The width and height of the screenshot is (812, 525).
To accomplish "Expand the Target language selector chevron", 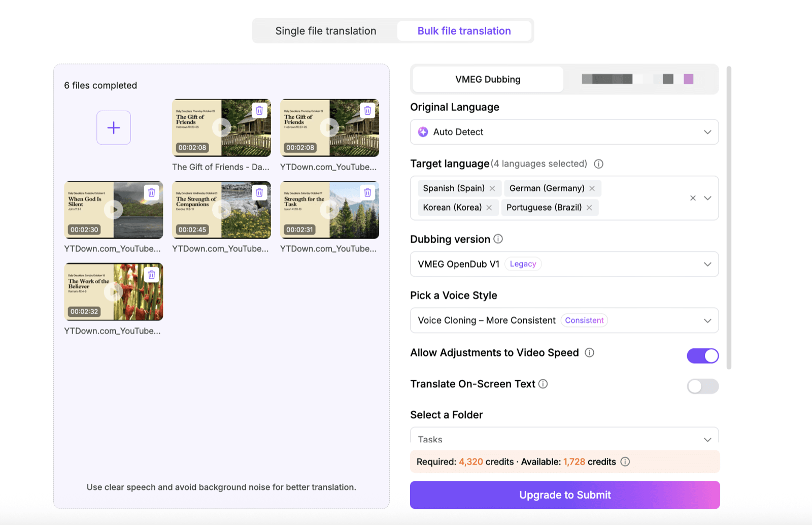I will pos(707,198).
